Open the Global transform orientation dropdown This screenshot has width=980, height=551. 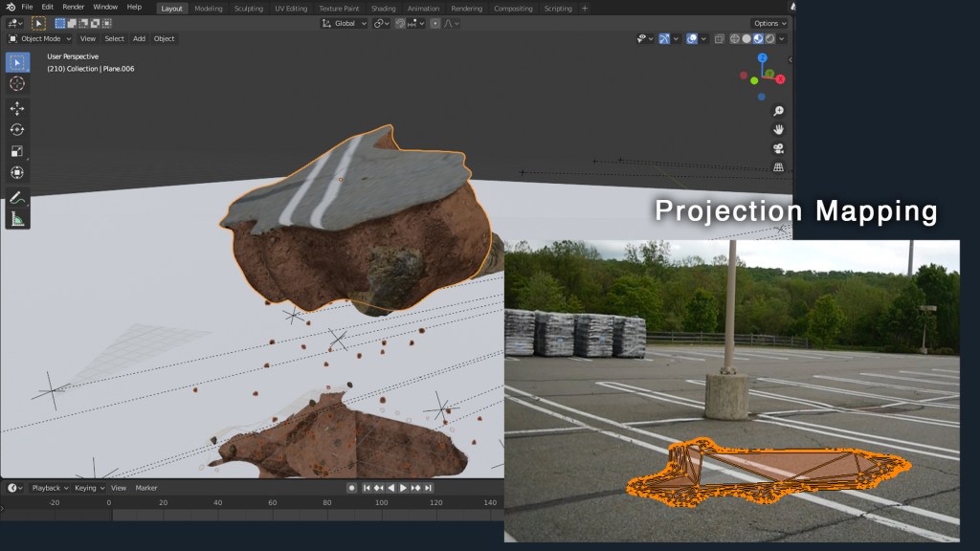tap(345, 23)
